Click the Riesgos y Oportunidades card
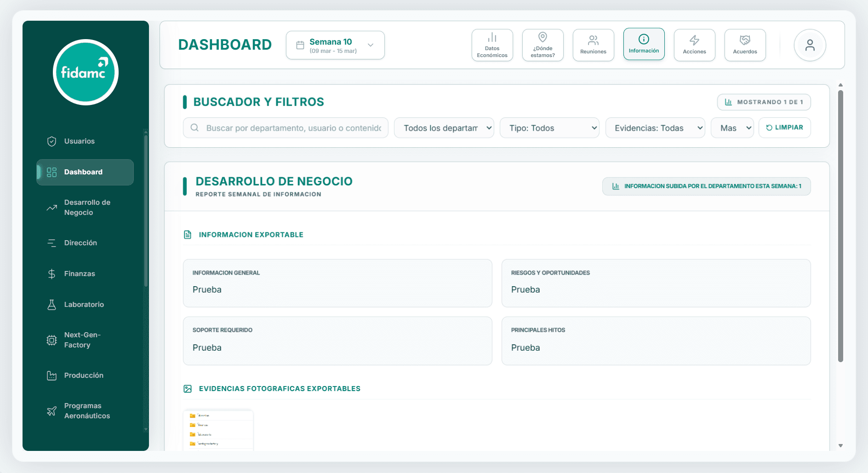The width and height of the screenshot is (868, 473). coord(656,283)
